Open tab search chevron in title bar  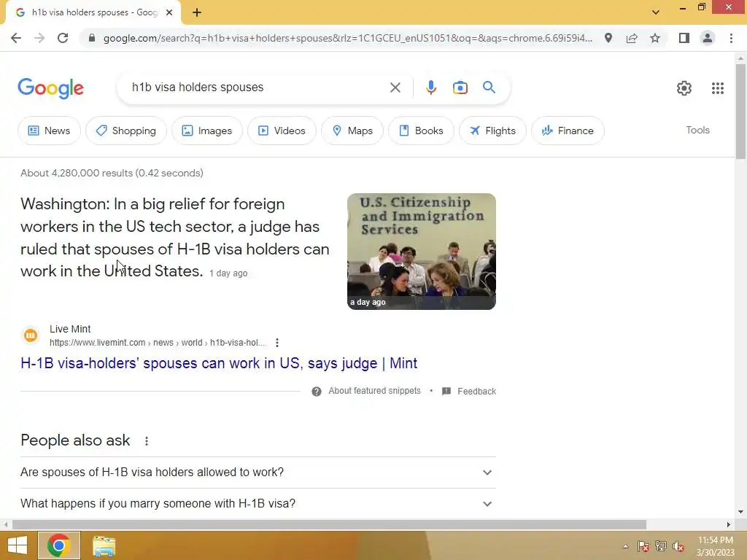(x=656, y=12)
